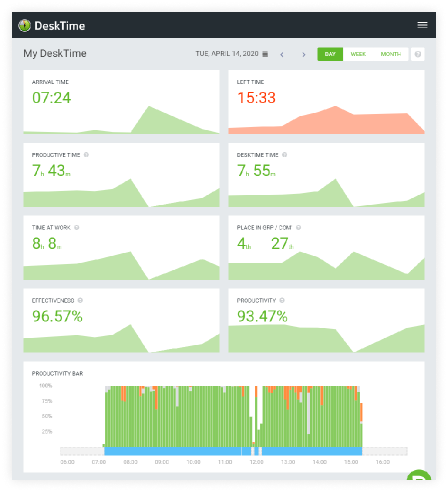Click the group place value 4th
This screenshot has width=448, height=492.
[x=244, y=243]
